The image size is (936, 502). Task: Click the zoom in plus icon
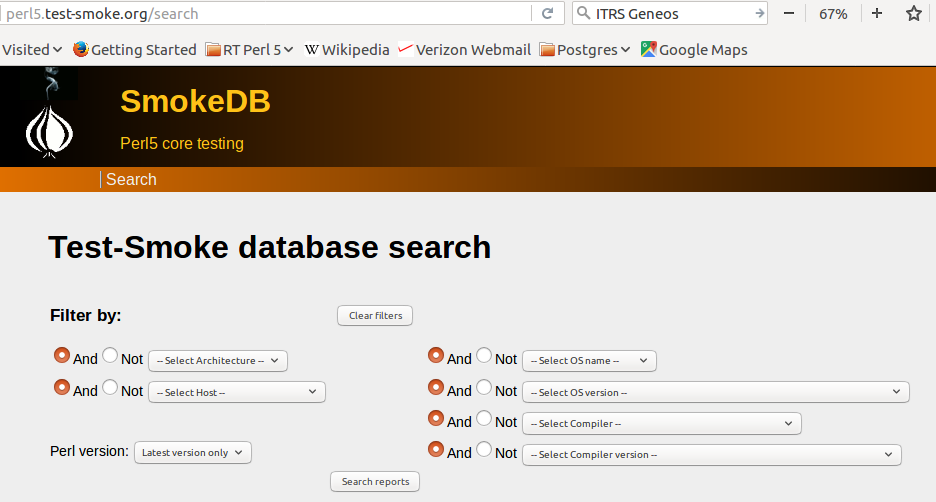point(877,14)
